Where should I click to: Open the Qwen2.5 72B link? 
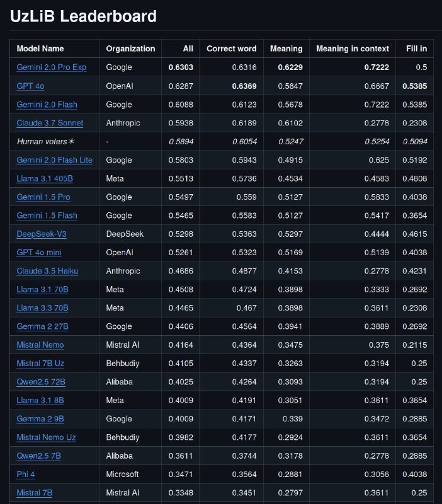click(41, 382)
